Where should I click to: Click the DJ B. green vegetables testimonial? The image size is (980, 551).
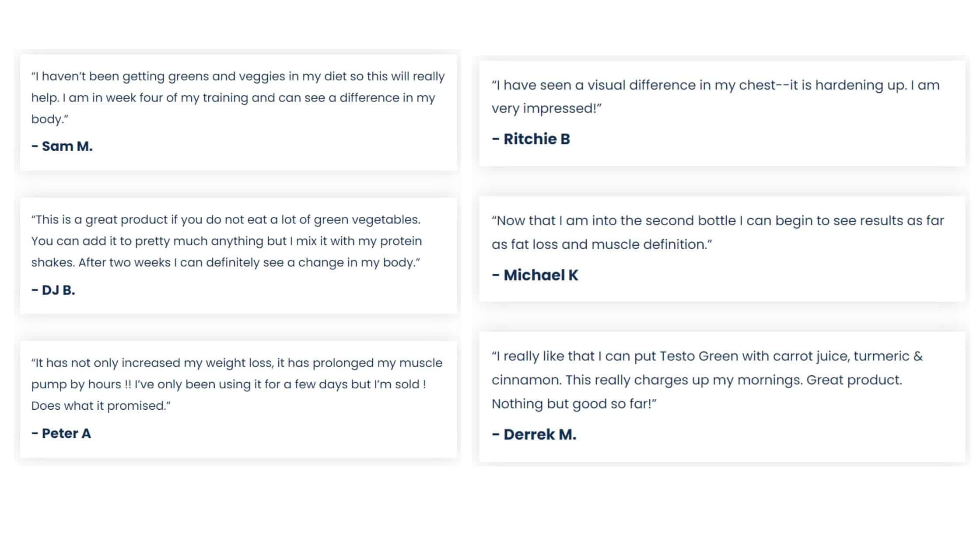click(x=226, y=241)
